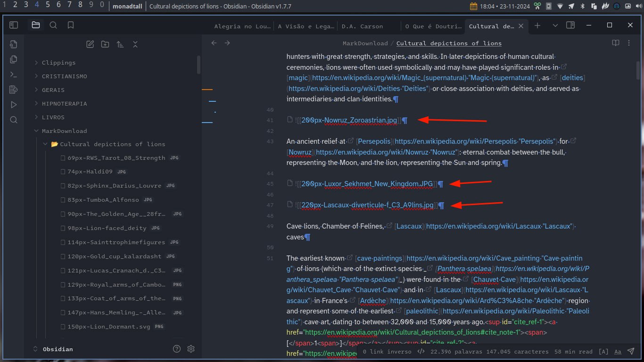
Task: Create a new folder in explorer
Action: (105, 44)
